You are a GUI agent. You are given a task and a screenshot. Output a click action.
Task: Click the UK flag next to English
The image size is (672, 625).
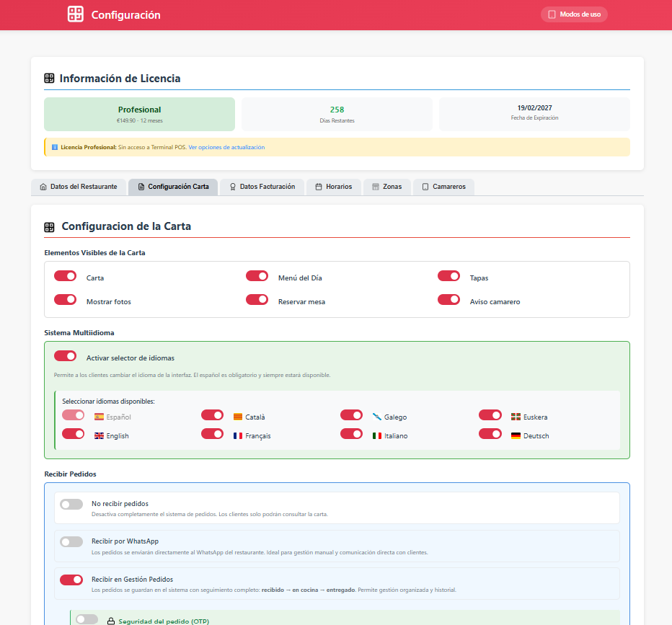(x=99, y=435)
